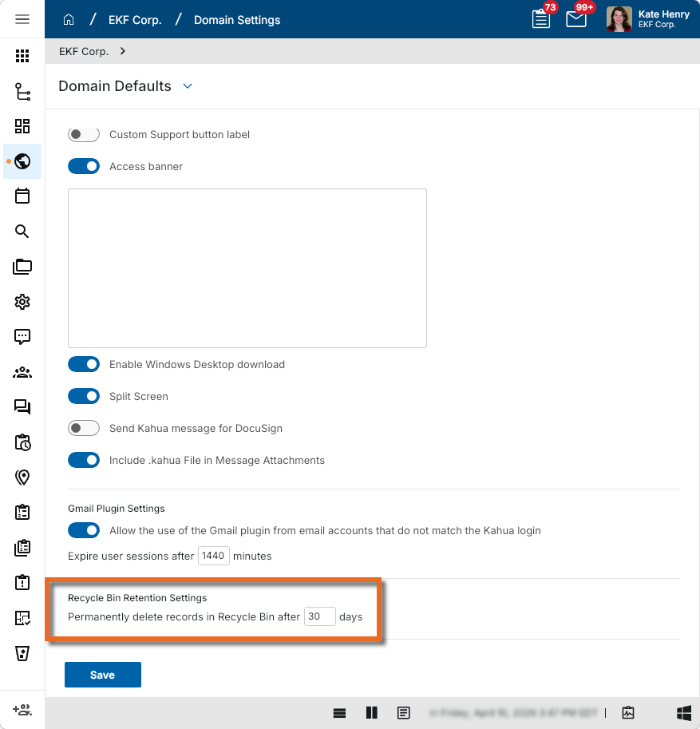The image size is (700, 729).
Task: Expand the Domain Defaults dropdown
Action: [188, 86]
